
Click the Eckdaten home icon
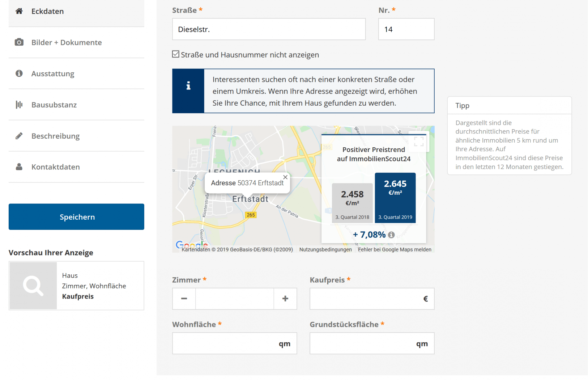[19, 11]
